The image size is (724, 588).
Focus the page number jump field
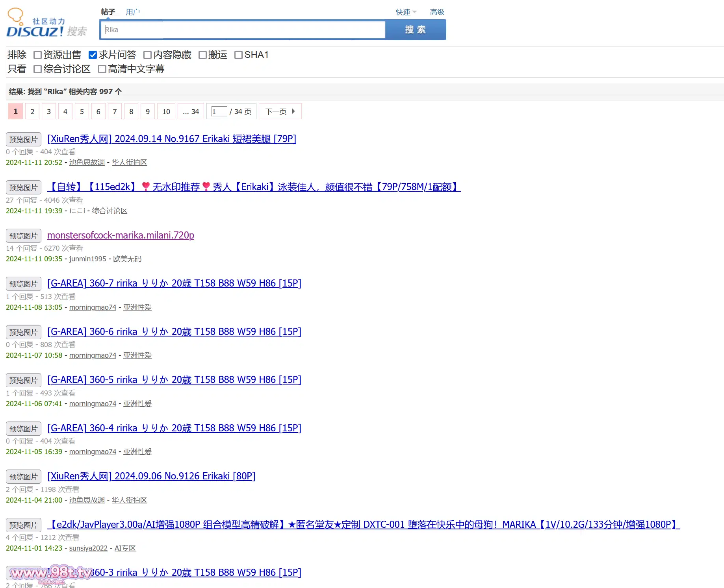pos(219,111)
